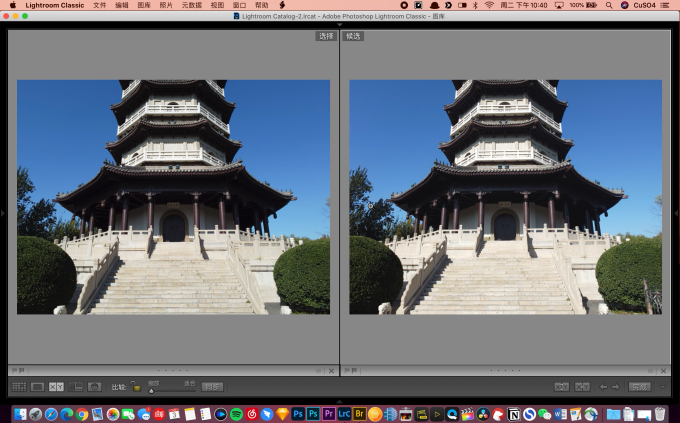Click the Swap select and candidate button
This screenshot has width=680, height=423.
point(562,387)
